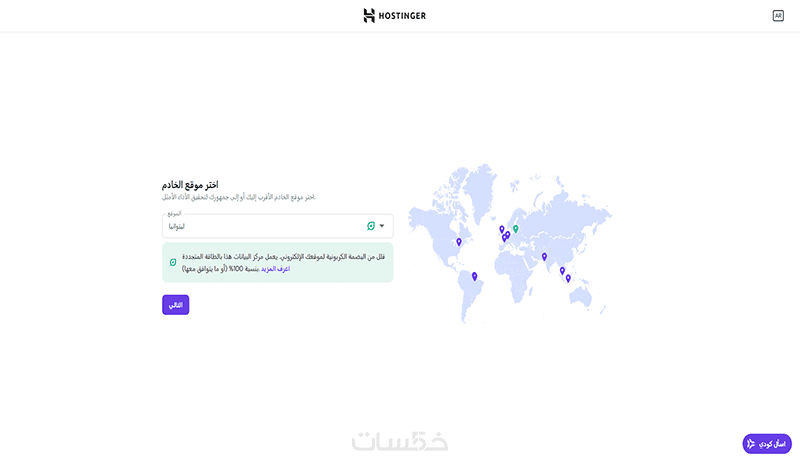Image resolution: width=800 pixels, height=460 pixels.
Task: Click the green leaf icon in location field
Action: coord(370,226)
